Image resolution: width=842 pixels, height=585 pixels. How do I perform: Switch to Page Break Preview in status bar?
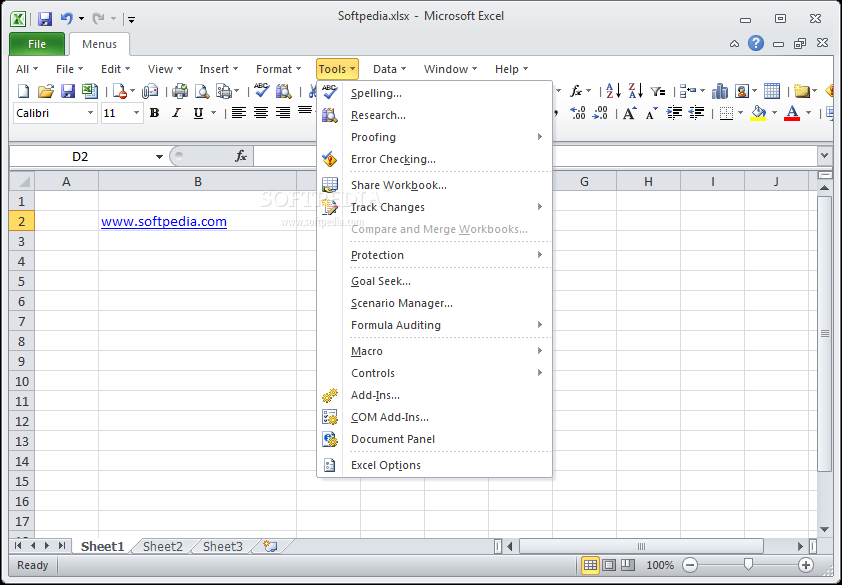coord(627,565)
